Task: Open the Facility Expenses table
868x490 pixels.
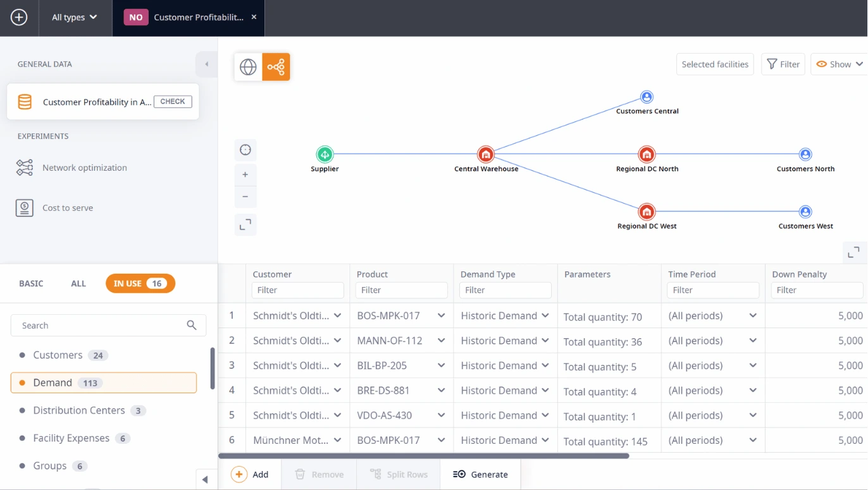Action: click(104, 438)
